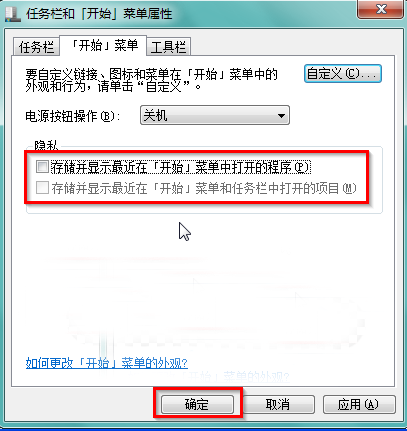Click the arrow on the 关机 dropdown
The image size is (407, 431).
(x=281, y=116)
